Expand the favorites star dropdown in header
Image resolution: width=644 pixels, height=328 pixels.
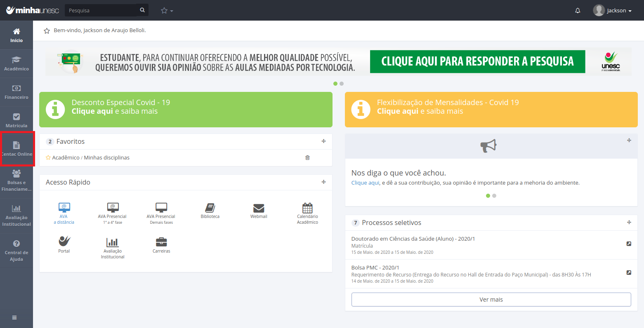click(x=167, y=11)
